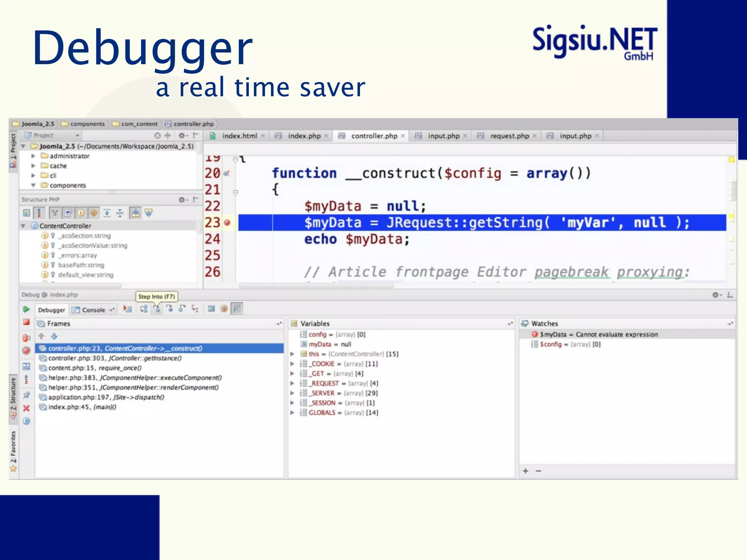
Task: Toggle show constants icon in Structure toolbar
Action: [x=94, y=213]
